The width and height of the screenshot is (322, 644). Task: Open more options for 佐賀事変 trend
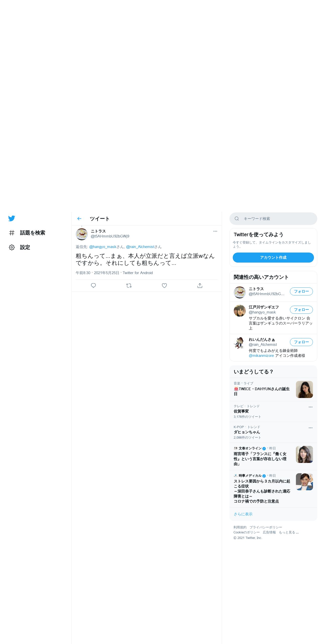(310, 407)
